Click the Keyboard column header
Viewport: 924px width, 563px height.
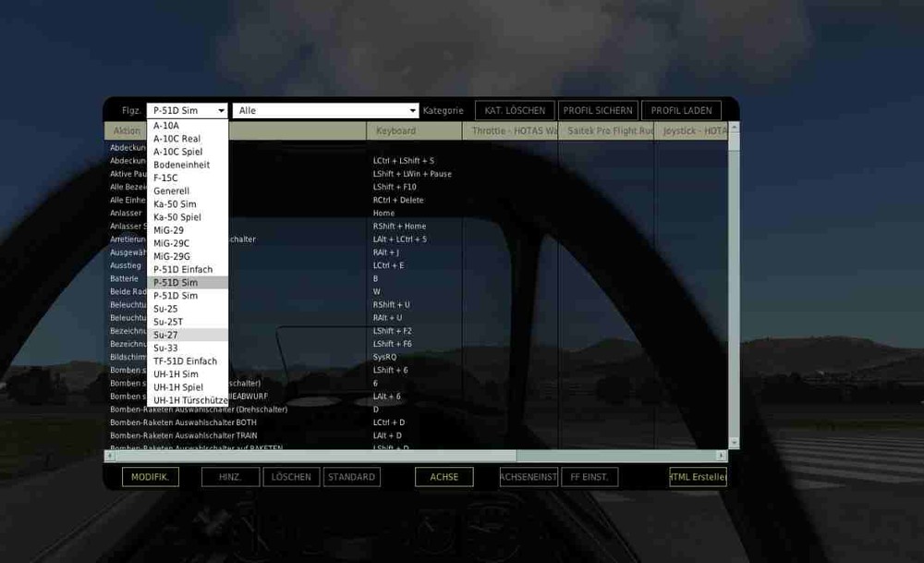414,131
